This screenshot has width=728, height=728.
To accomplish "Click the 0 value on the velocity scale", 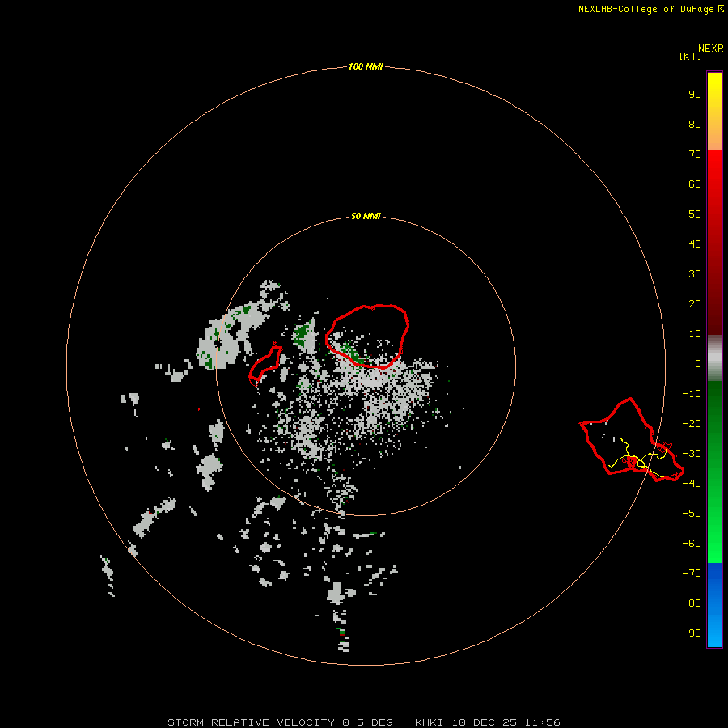I will coord(698,364).
